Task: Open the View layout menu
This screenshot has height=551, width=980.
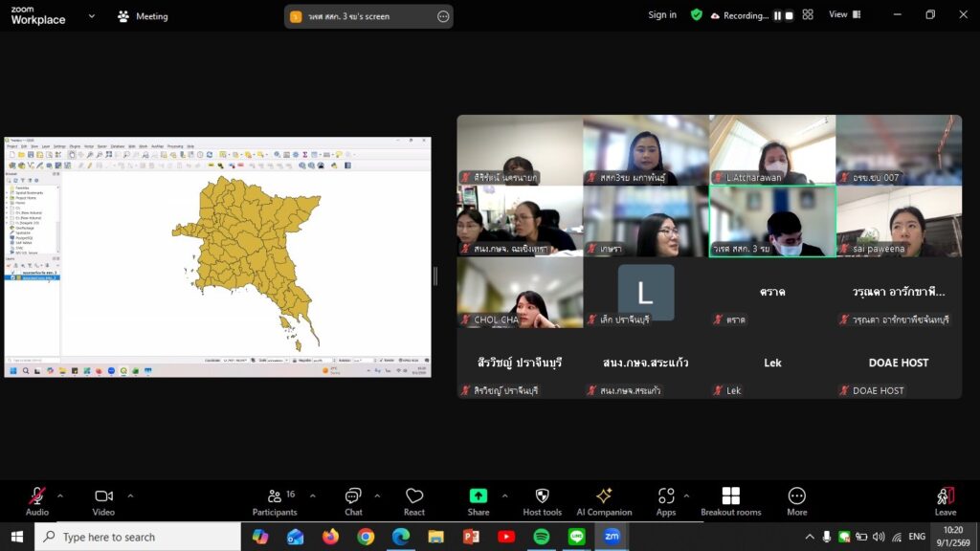Action: (x=843, y=14)
